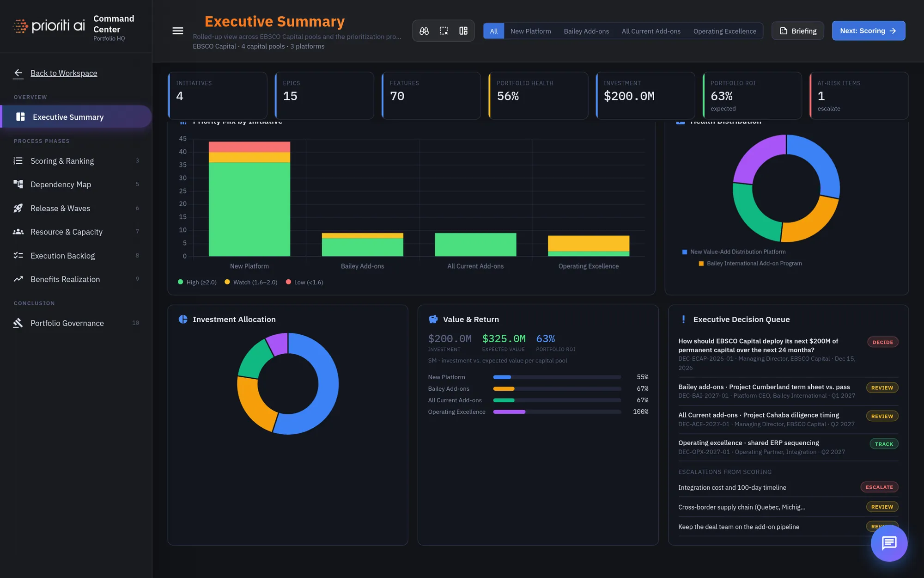Click the binoculars view icon
924x578 pixels.
(424, 31)
